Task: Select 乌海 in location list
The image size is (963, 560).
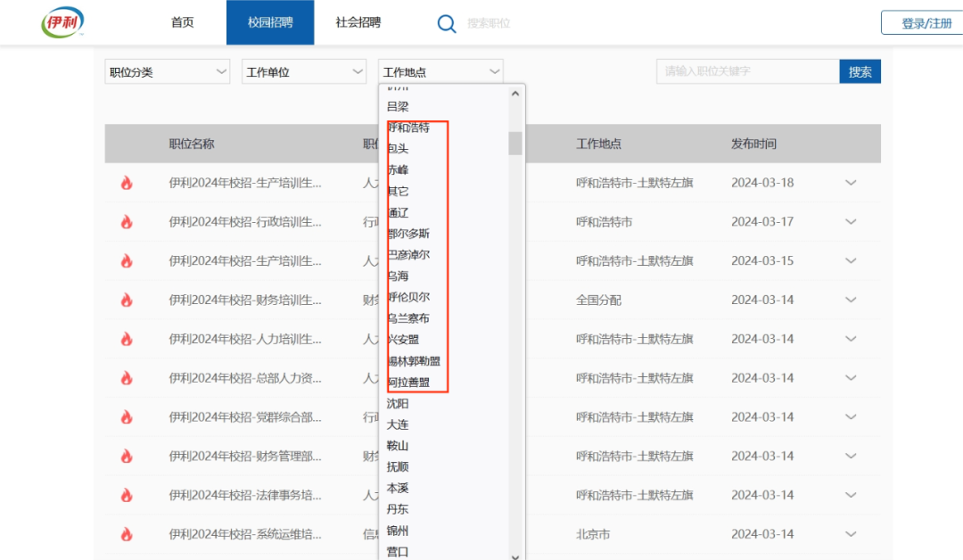Action: point(398,276)
